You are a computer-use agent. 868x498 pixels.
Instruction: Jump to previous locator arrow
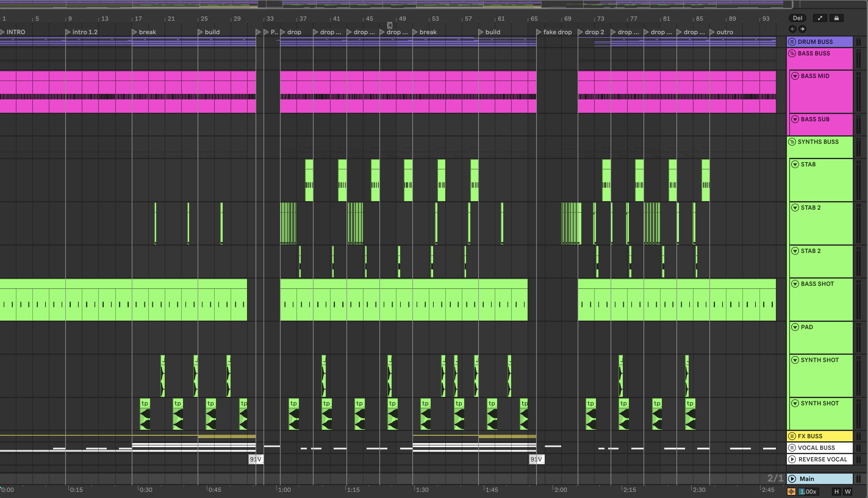[793, 29]
